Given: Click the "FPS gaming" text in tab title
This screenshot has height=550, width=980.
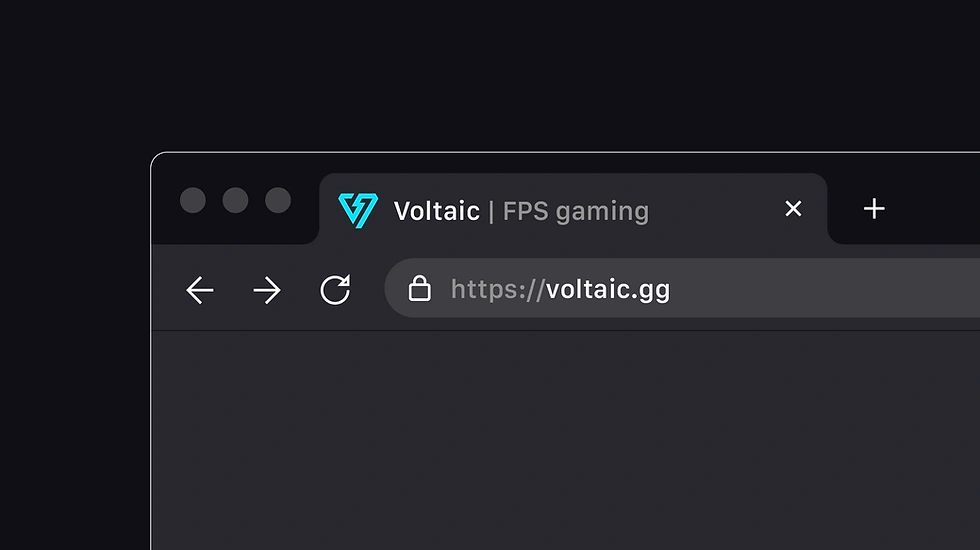Looking at the screenshot, I should 576,211.
